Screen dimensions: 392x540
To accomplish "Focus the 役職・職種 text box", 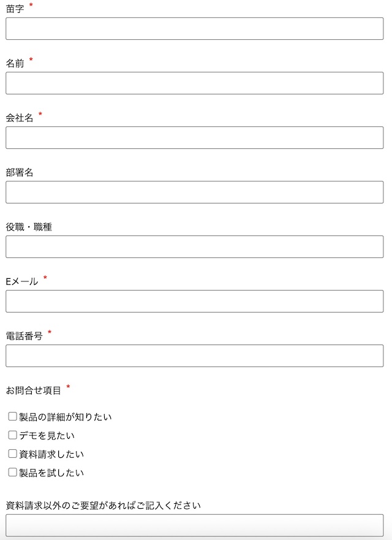I will tap(194, 247).
